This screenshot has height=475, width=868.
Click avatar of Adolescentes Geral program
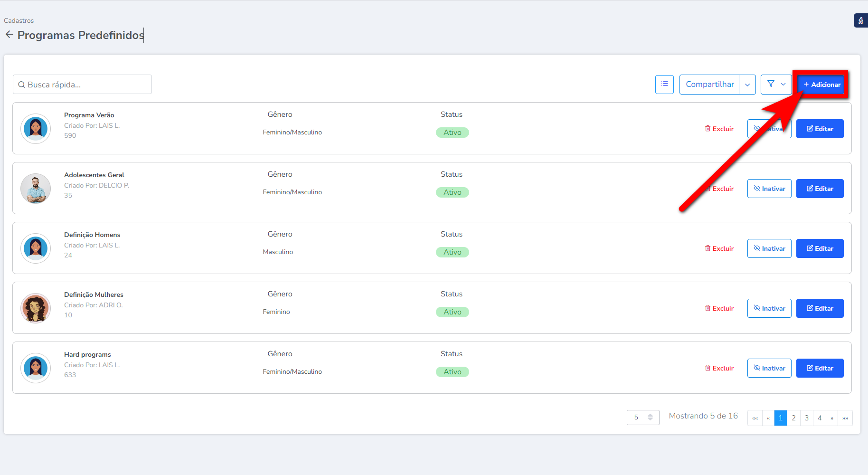(36, 189)
